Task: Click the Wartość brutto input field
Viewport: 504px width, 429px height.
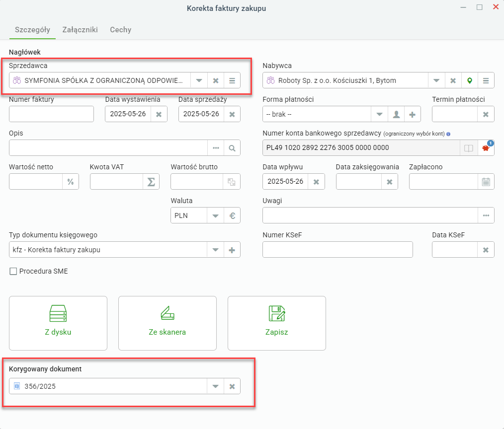Action: click(197, 182)
